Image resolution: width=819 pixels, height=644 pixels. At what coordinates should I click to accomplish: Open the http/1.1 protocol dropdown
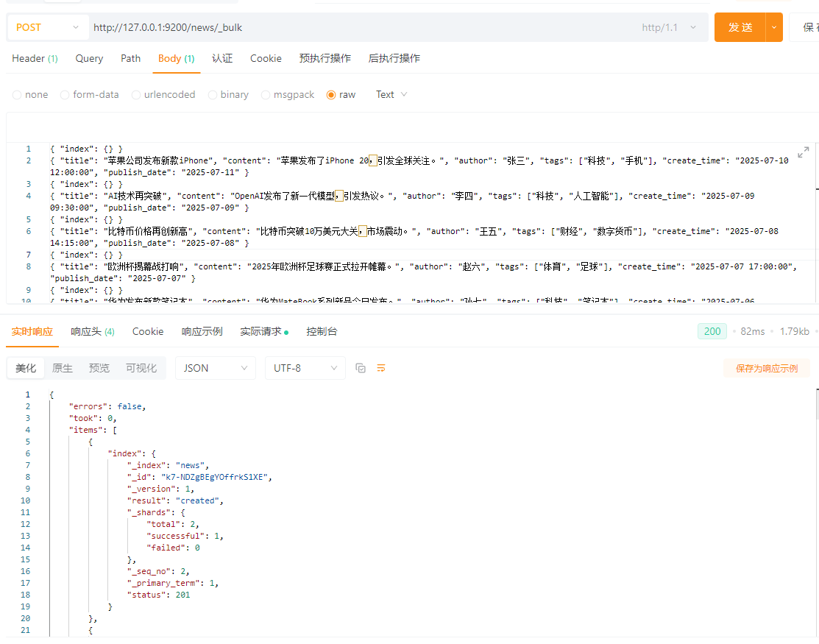[x=669, y=27]
